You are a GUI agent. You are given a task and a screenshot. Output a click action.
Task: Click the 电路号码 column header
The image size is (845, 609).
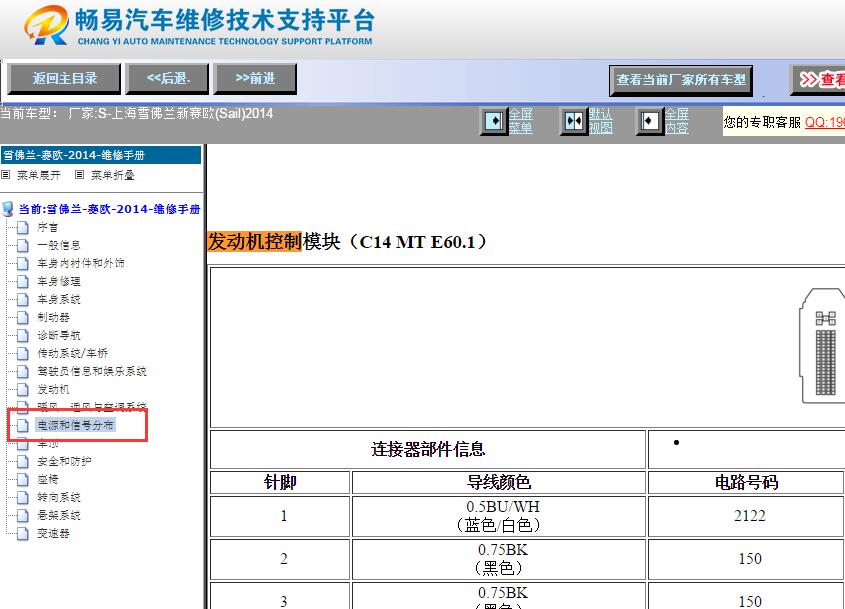click(746, 482)
